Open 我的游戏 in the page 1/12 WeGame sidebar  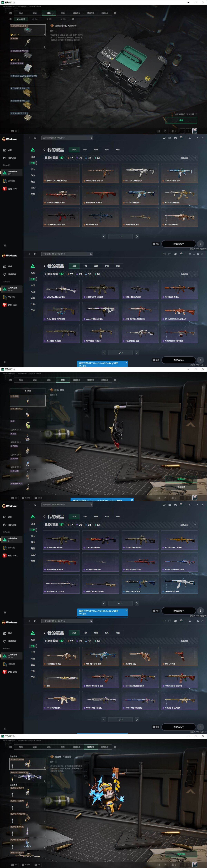coord(12,158)
